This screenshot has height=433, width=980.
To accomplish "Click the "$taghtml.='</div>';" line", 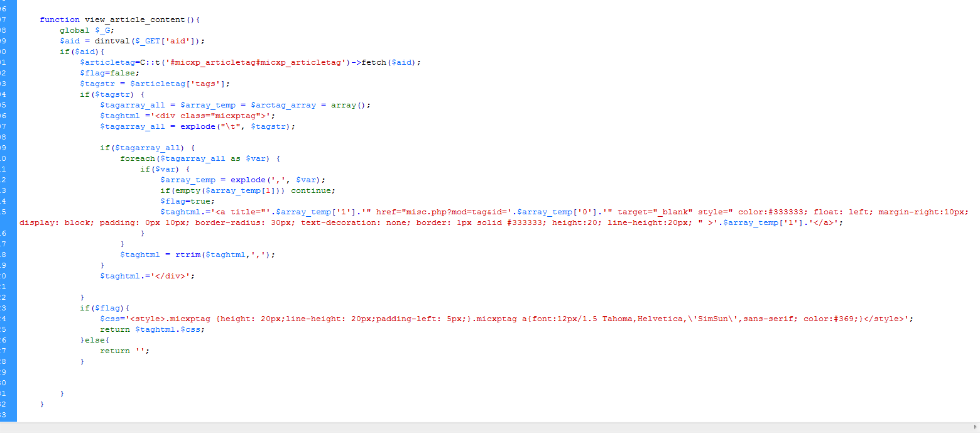I will coord(148,276).
